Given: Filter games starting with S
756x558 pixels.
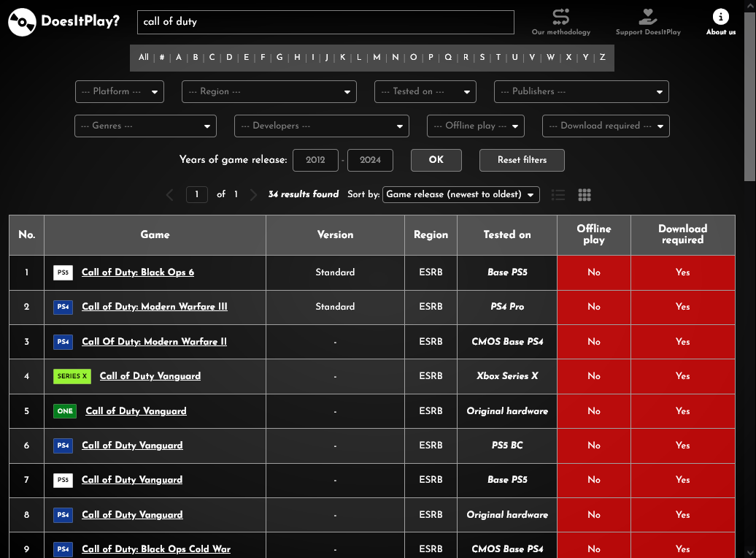Looking at the screenshot, I should 482,58.
